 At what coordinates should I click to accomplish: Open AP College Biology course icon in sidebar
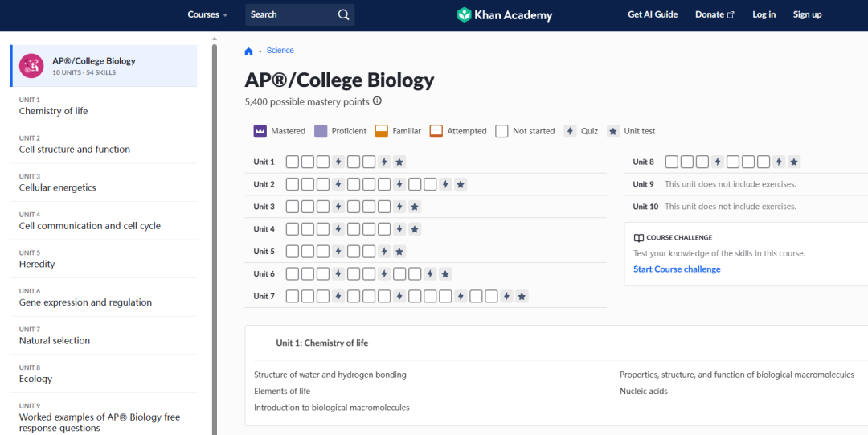[x=31, y=66]
